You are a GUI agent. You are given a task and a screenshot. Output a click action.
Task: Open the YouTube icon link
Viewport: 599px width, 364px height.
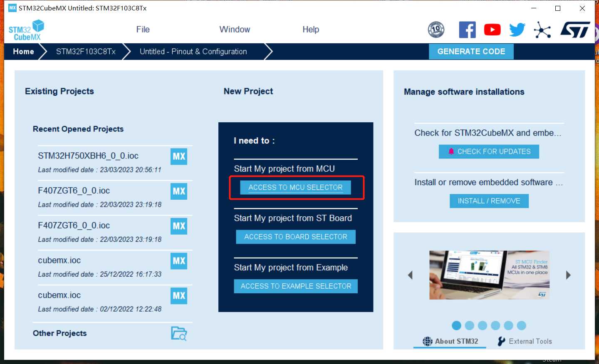(492, 30)
